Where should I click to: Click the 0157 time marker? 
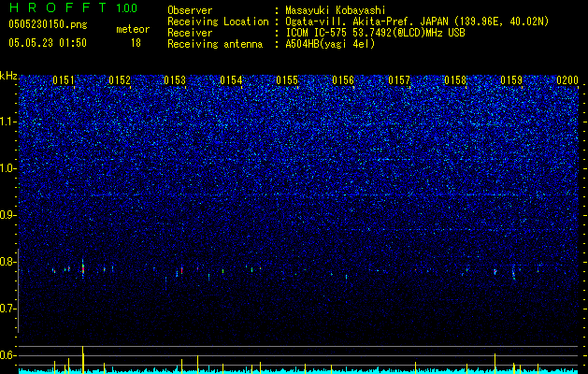coord(399,80)
